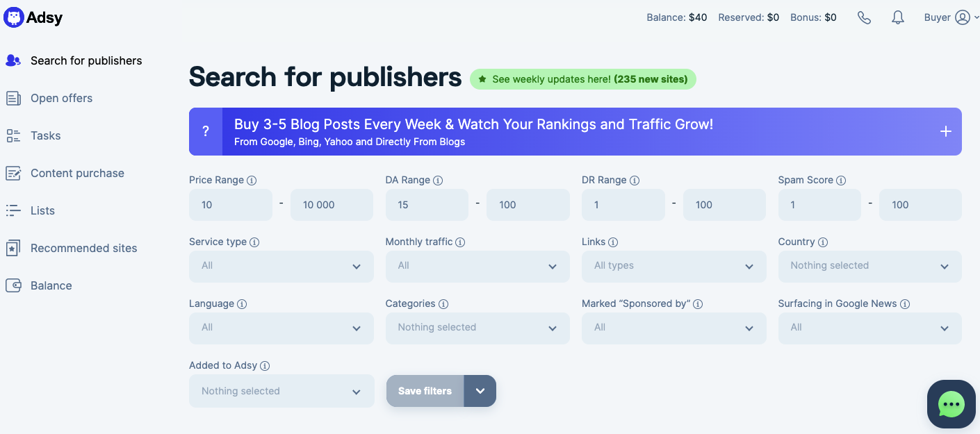Click the Price Range info icon
980x434 pixels.
(x=252, y=181)
